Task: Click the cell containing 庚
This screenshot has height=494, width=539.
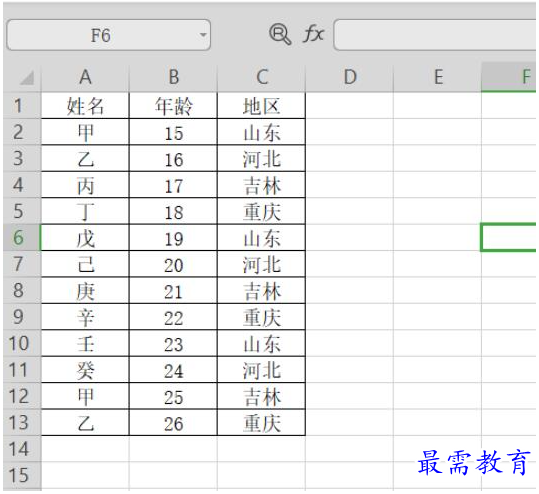Action: point(85,290)
